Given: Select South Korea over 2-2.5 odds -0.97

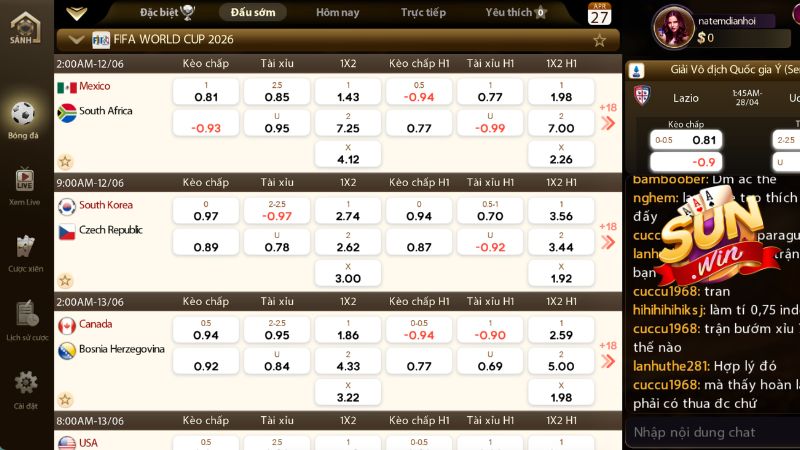Looking at the screenshot, I should 277,211.
